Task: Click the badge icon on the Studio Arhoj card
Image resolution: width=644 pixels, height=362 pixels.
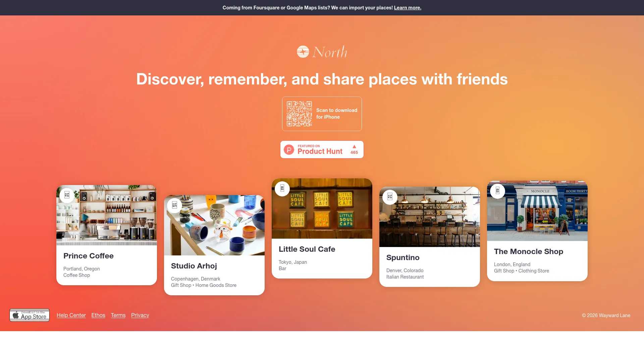Action: (x=175, y=205)
